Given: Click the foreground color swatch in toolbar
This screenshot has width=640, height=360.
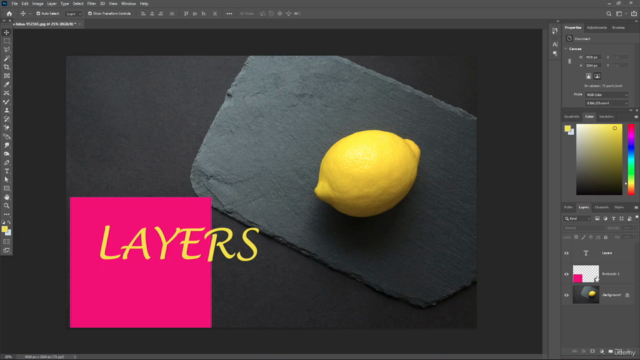Looking at the screenshot, I should (x=4, y=229).
